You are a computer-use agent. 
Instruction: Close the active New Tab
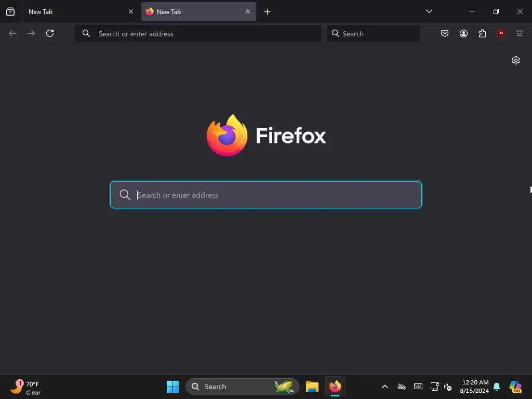tap(248, 11)
